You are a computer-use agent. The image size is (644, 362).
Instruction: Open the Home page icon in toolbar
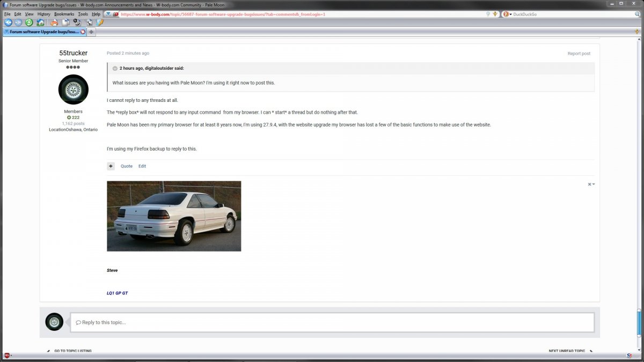(41, 23)
